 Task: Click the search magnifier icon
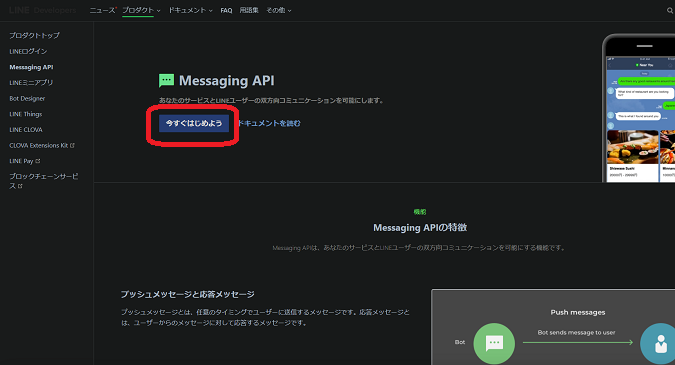[670, 11]
